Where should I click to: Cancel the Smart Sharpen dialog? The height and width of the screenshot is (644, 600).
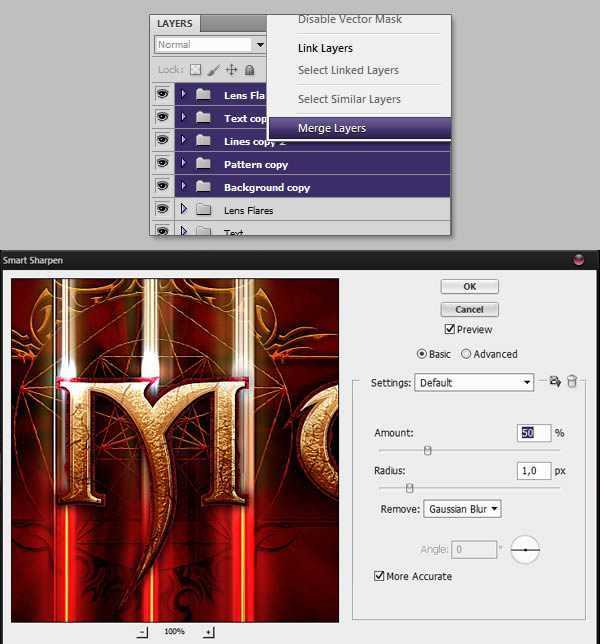(x=469, y=309)
